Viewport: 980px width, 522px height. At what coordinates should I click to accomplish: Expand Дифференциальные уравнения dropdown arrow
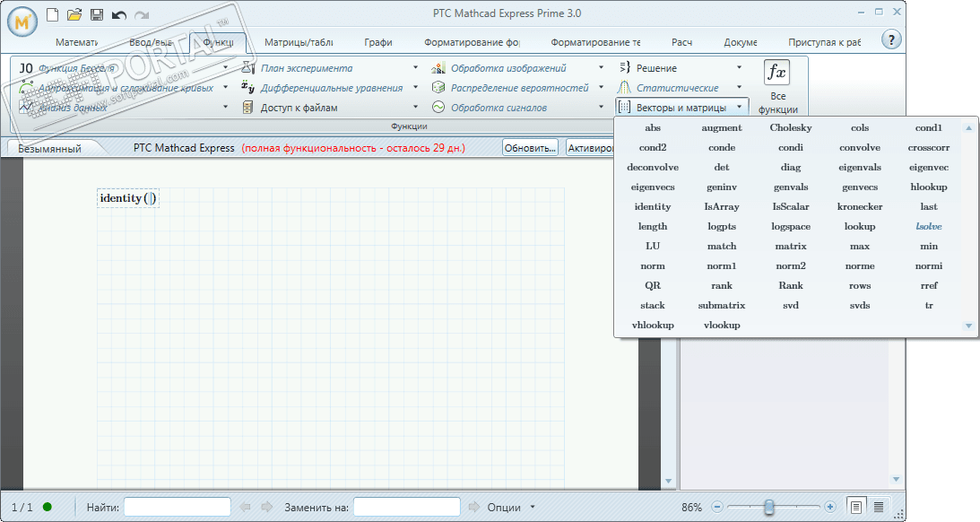coord(416,87)
